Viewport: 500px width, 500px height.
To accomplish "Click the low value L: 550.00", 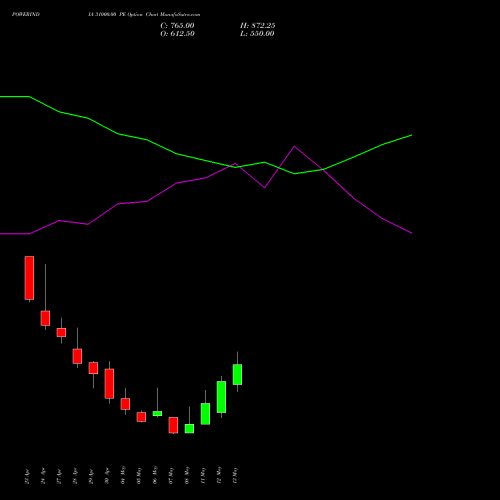I will tap(257, 34).
